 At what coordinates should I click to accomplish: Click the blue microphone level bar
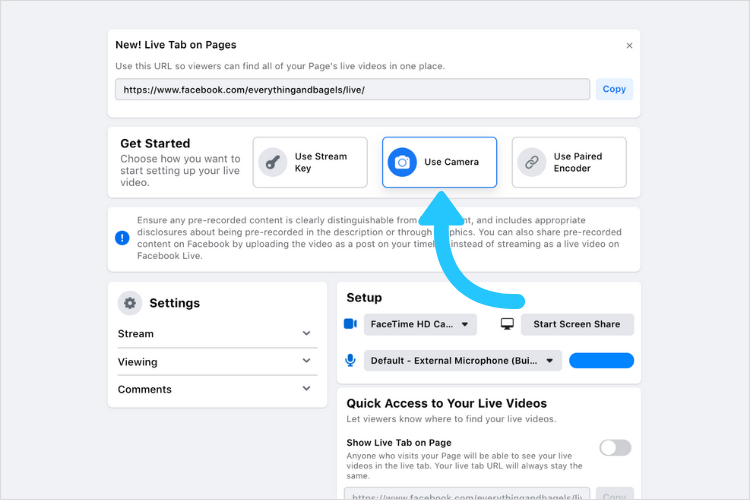601,360
